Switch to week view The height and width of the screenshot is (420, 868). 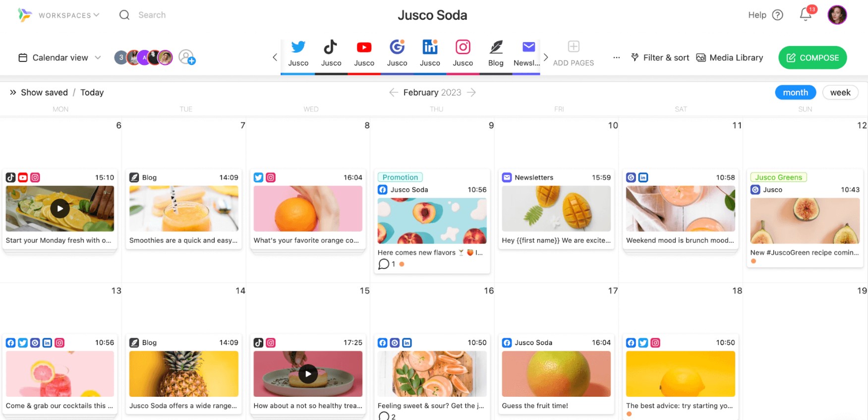pyautogui.click(x=840, y=92)
